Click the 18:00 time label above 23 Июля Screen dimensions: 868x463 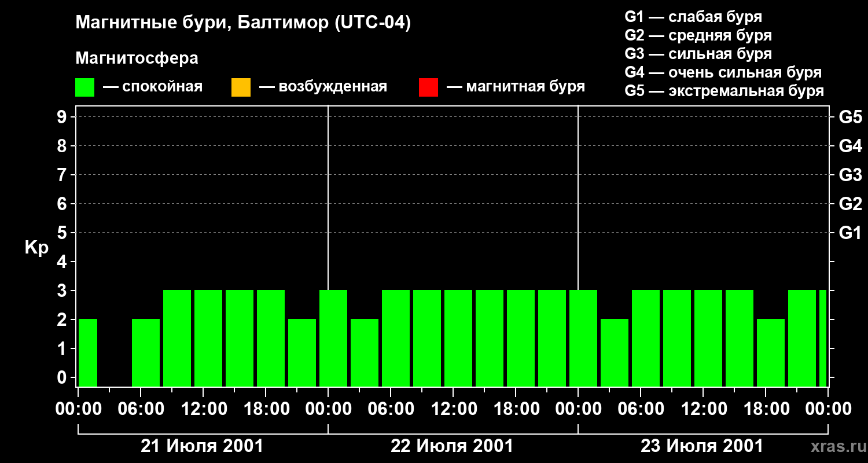click(x=766, y=409)
